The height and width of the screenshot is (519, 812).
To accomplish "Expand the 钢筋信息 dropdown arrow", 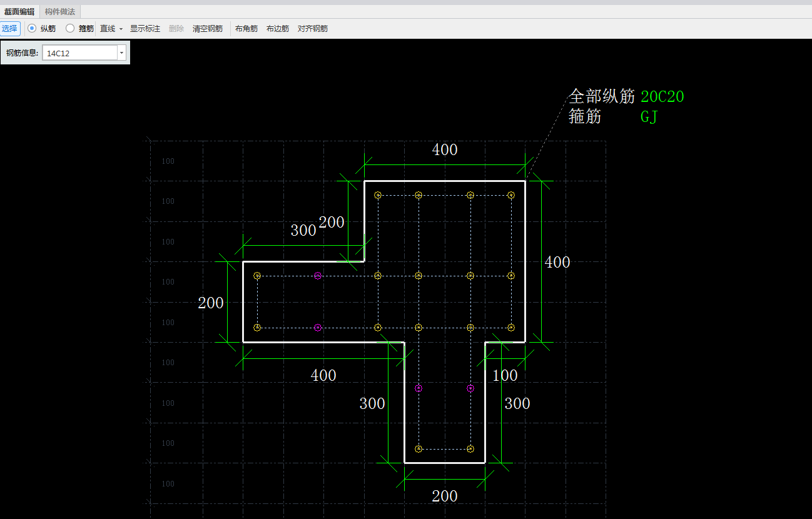I will coord(121,53).
